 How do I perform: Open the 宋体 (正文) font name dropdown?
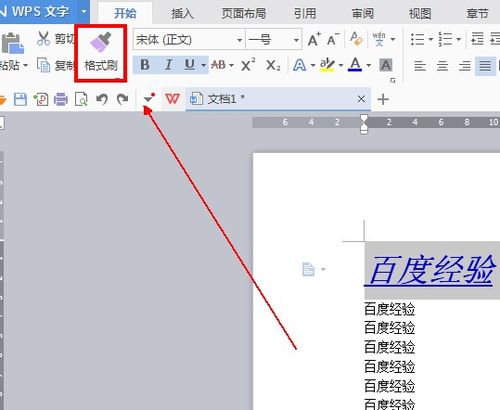[x=239, y=40]
